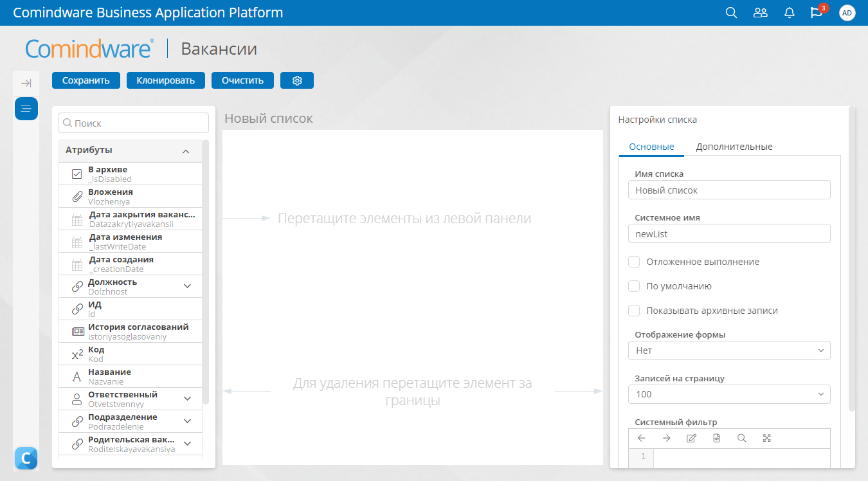
Task: Click redo arrow in filter editor
Action: (x=666, y=438)
